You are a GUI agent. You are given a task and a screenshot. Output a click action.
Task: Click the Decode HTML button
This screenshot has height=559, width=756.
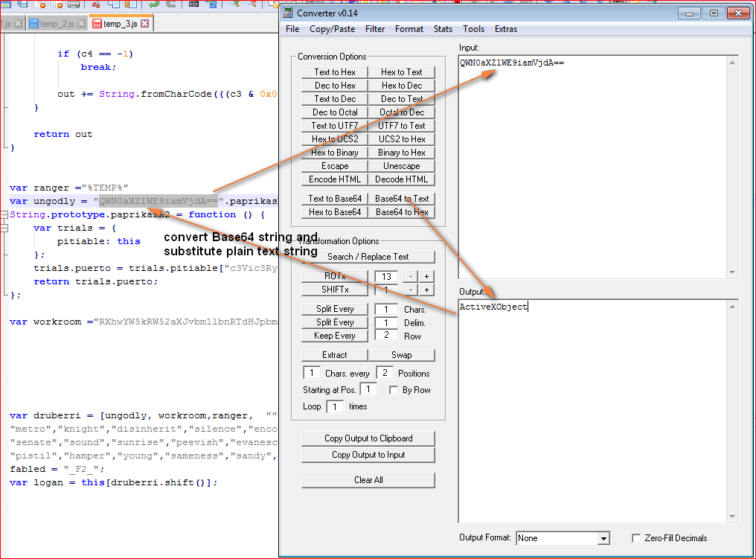tap(402, 179)
